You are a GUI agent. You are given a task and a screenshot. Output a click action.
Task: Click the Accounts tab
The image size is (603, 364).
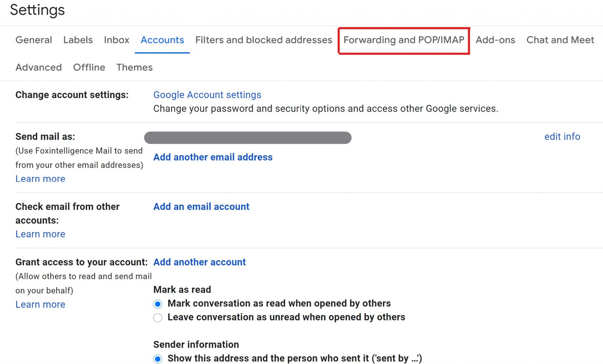(162, 40)
